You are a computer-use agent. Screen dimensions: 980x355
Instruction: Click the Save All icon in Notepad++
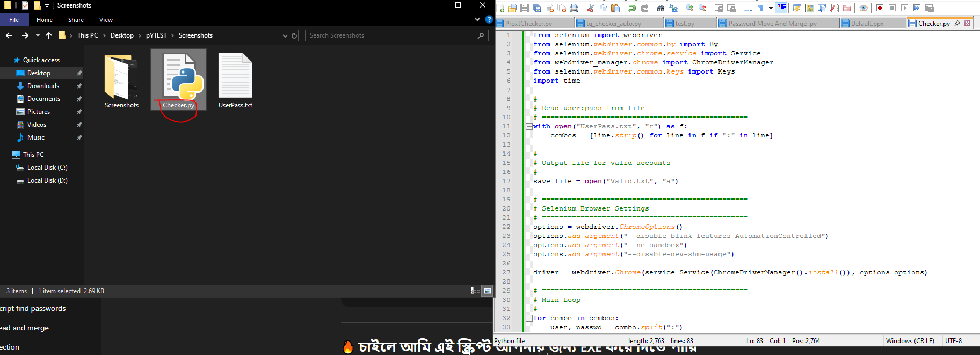click(537, 8)
